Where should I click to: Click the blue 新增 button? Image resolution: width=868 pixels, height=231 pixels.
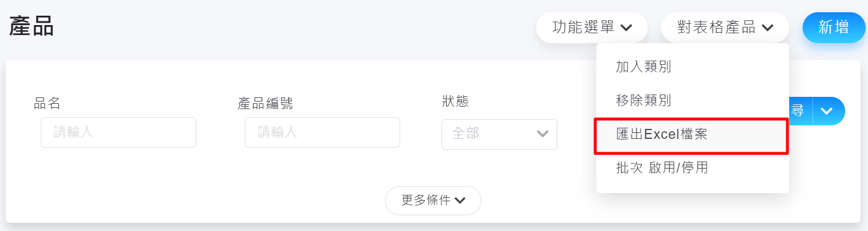[x=834, y=27]
